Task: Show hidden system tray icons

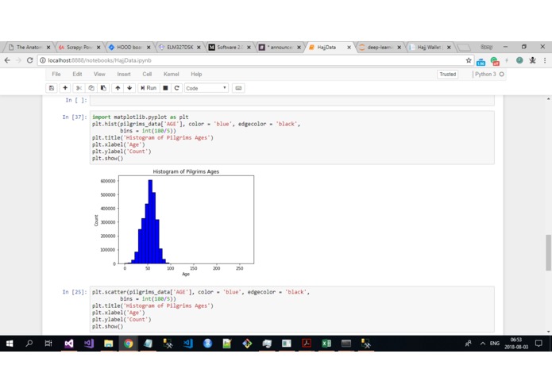Action: tap(483, 344)
